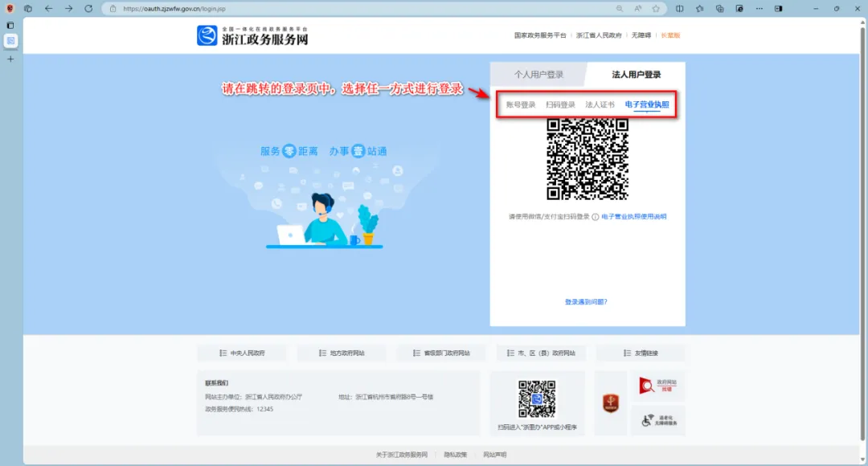Open the 网站声明 footer link

495,455
